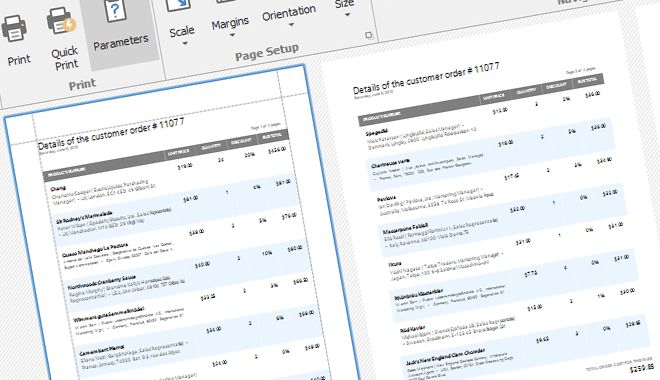Click the 'Print' label under printer icon

[19, 60]
